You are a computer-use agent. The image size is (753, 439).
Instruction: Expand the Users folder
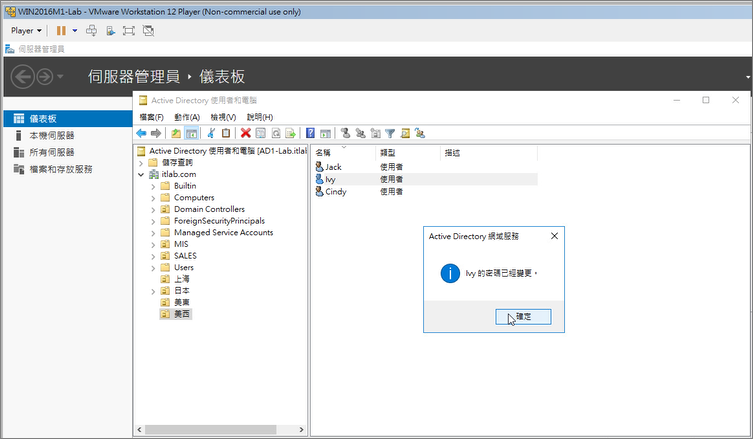pos(153,268)
